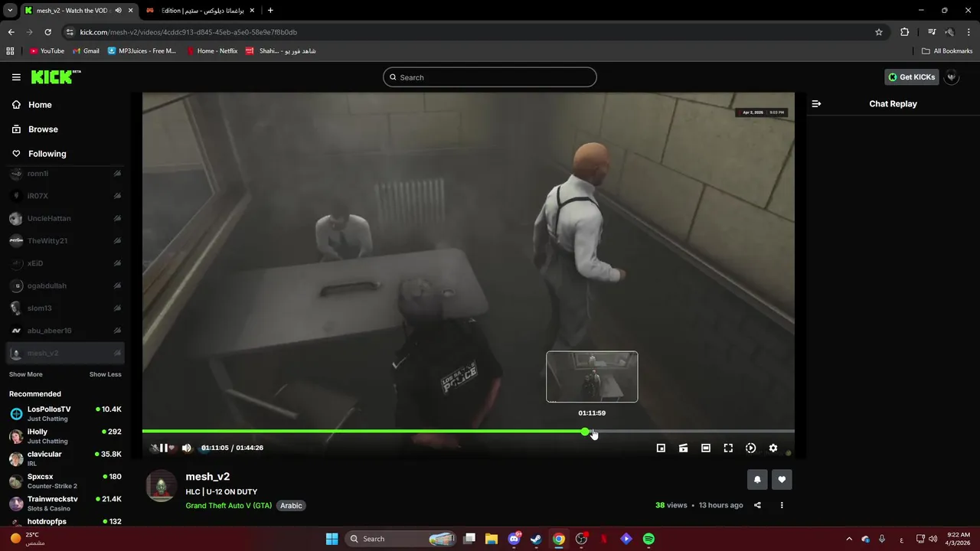980x551 pixels.
Task: Click Show More under following
Action: [x=26, y=374]
